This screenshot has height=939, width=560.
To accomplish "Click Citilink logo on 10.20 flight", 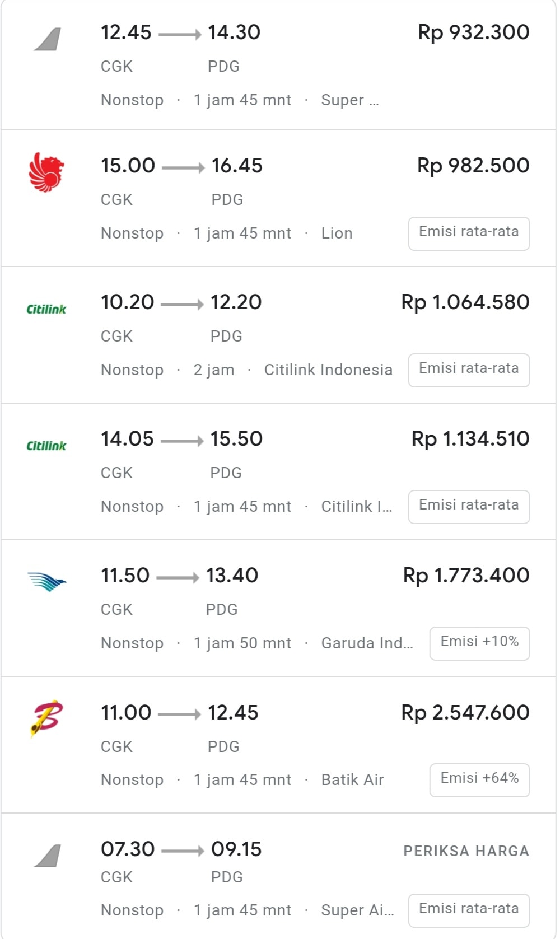I will 46,309.
